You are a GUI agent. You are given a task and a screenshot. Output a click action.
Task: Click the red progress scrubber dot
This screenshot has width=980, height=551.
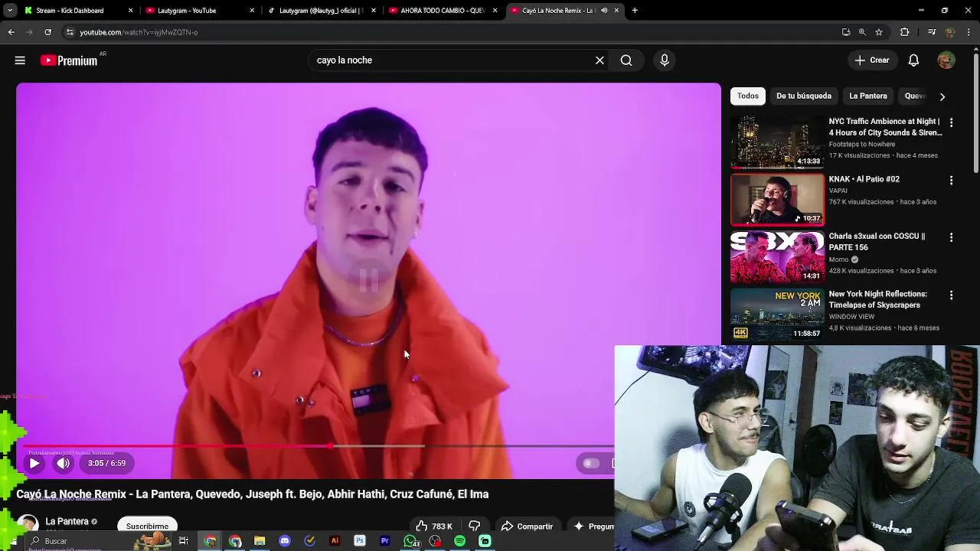coord(330,446)
